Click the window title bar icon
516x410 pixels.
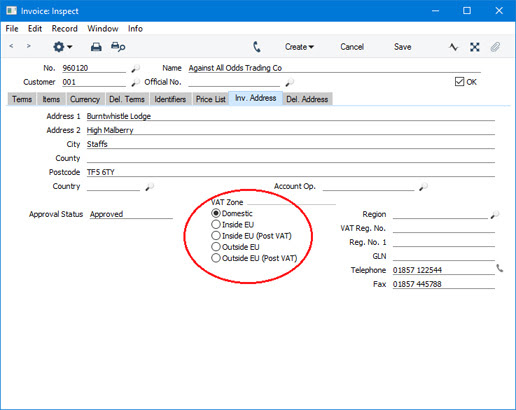[x=11, y=11]
